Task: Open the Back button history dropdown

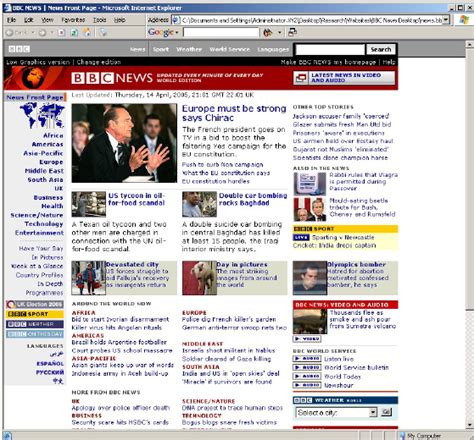Action: tap(33, 33)
